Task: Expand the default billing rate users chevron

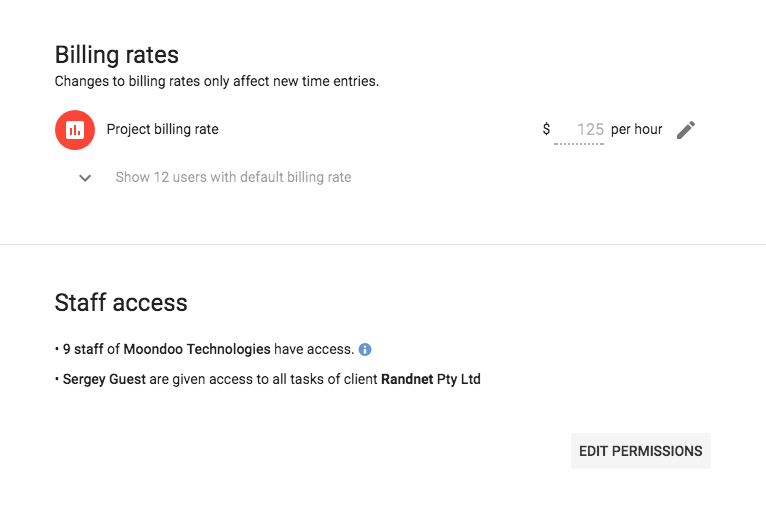Action: click(85, 178)
